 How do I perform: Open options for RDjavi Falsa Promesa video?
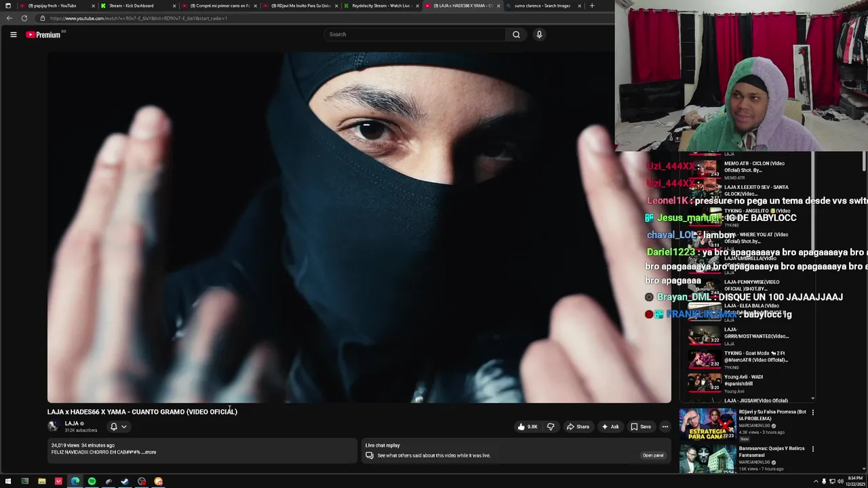click(812, 412)
